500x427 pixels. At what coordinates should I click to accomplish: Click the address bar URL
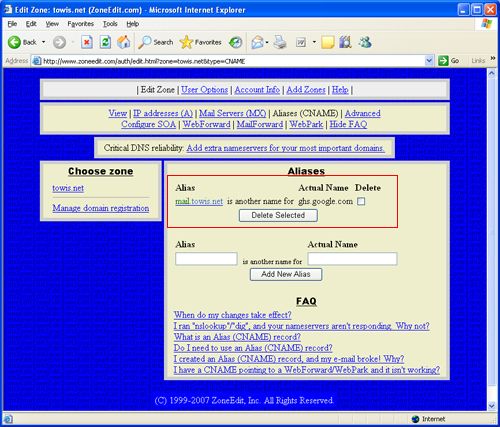(x=144, y=61)
